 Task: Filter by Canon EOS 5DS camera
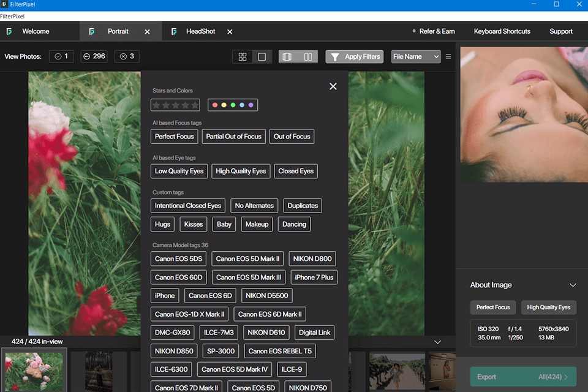click(178, 259)
